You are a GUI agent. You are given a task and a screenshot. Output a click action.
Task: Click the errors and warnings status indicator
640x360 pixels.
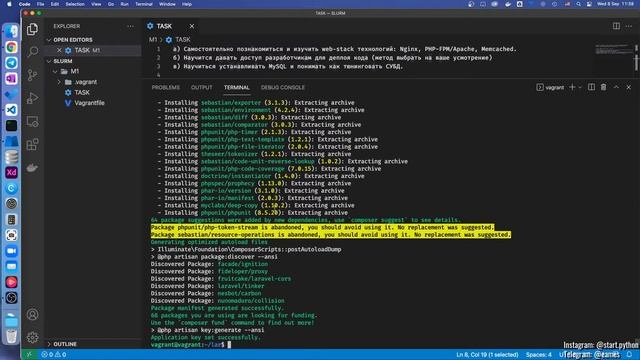point(53,355)
